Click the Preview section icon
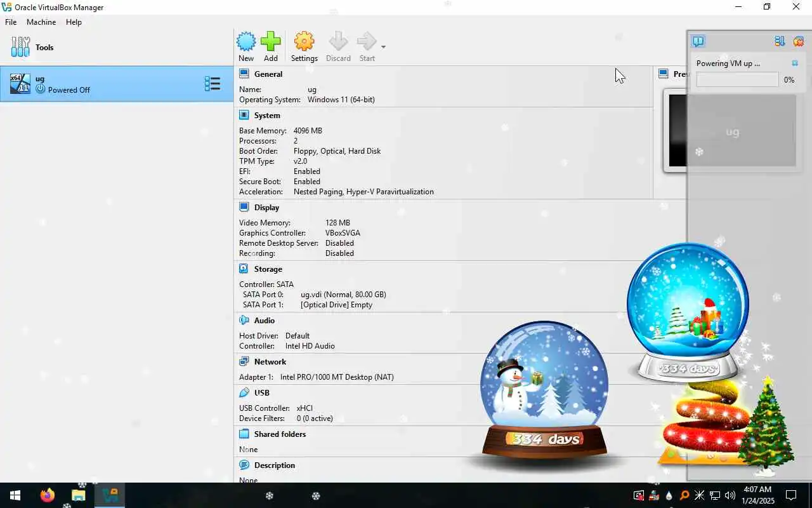Screen dimensions: 812x508 (664, 74)
